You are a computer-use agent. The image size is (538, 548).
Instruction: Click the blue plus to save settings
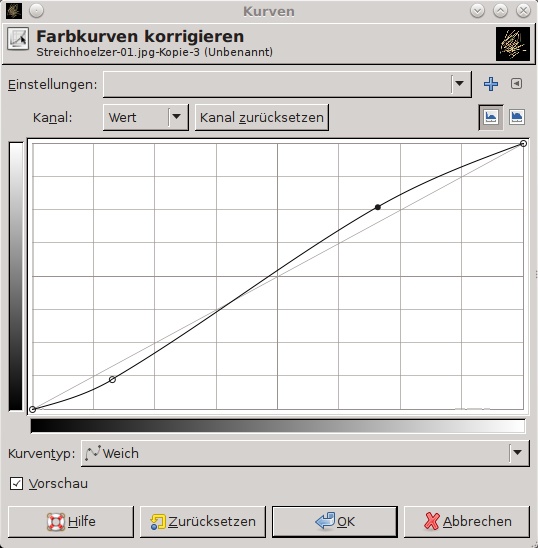pyautogui.click(x=491, y=84)
